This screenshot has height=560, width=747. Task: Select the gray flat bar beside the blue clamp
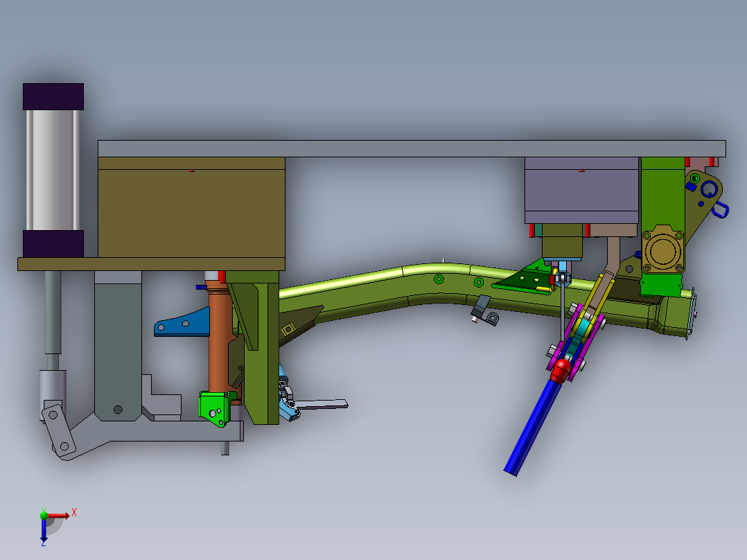pyautogui.click(x=322, y=404)
